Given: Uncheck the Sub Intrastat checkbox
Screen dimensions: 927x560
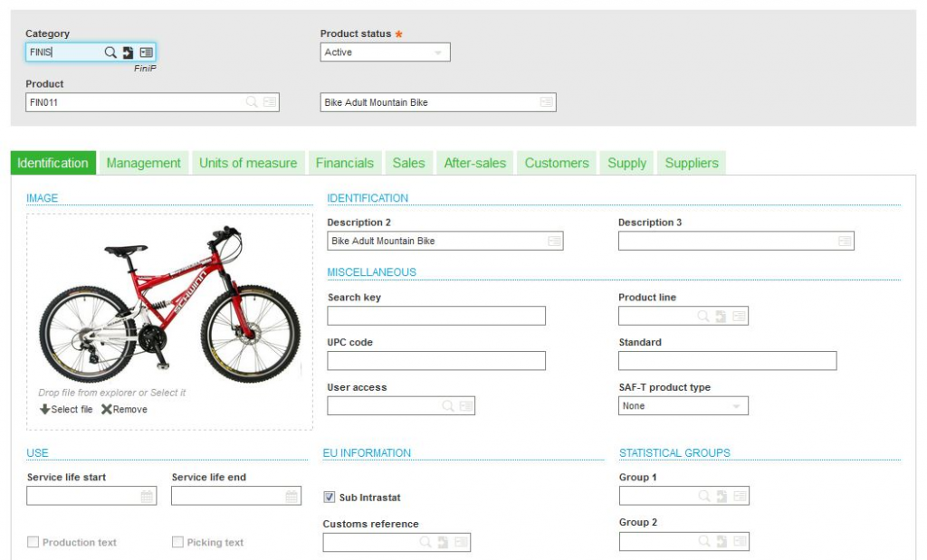Looking at the screenshot, I should (330, 497).
